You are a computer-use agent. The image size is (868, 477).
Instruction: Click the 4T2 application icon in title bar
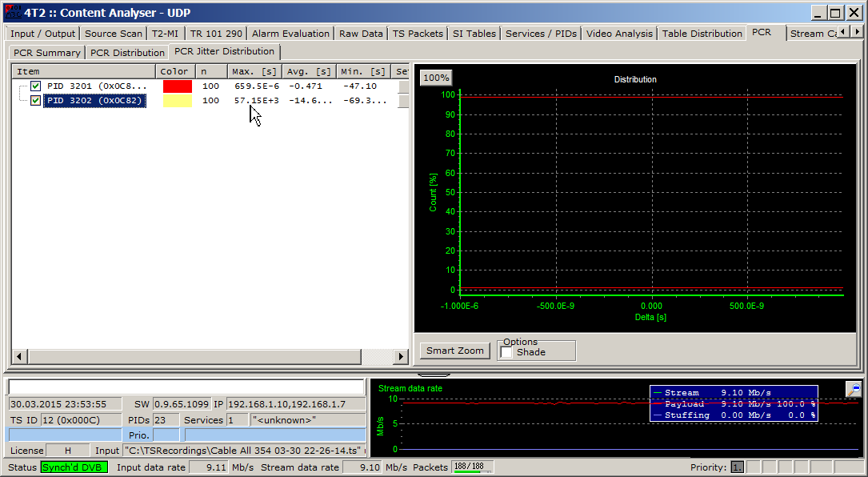coord(12,12)
